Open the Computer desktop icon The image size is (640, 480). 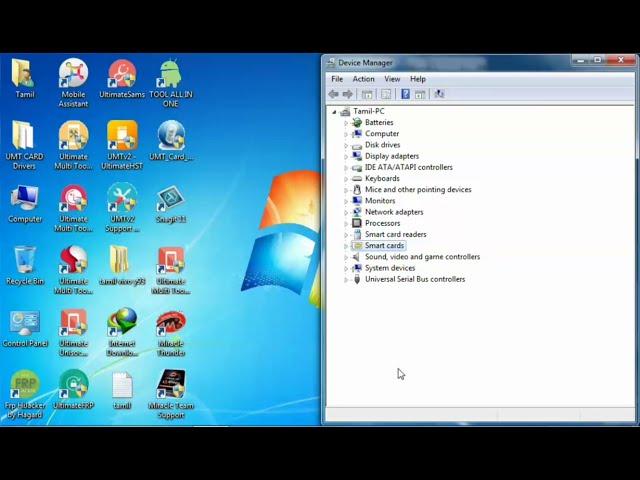[24, 204]
